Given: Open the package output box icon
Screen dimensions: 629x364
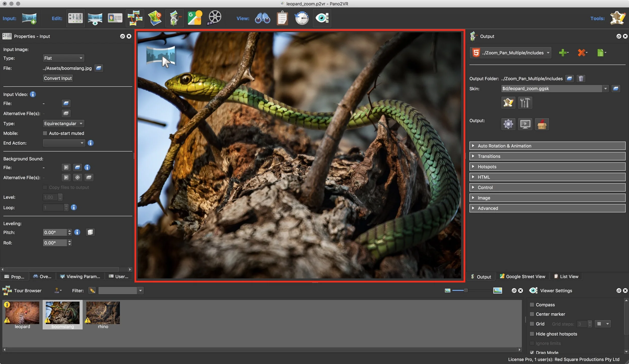Looking at the screenshot, I should click(542, 124).
